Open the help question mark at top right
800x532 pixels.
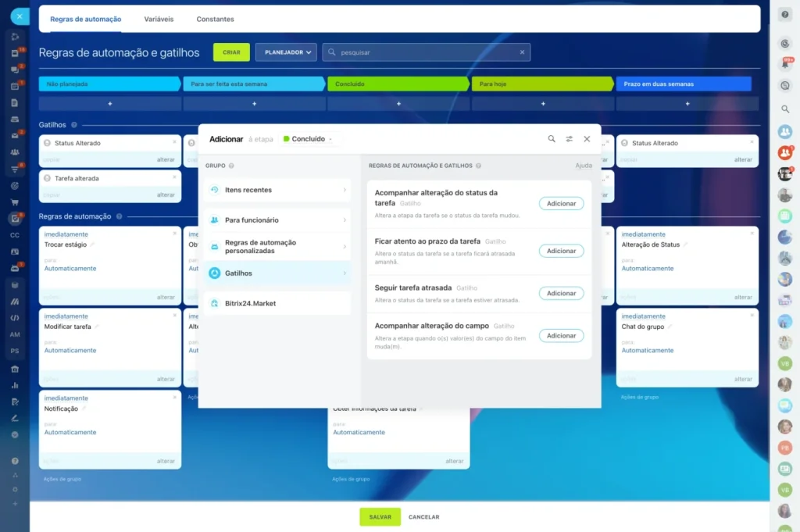785,15
